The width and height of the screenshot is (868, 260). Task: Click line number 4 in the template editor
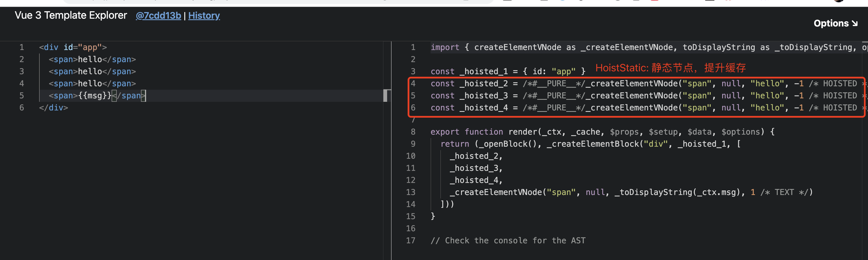(x=22, y=83)
